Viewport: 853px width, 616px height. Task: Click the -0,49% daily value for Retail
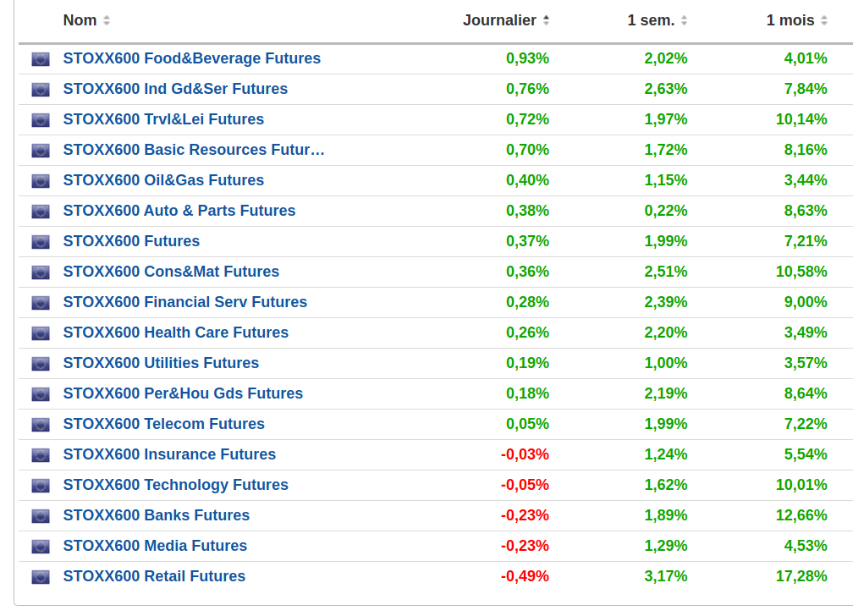525,576
